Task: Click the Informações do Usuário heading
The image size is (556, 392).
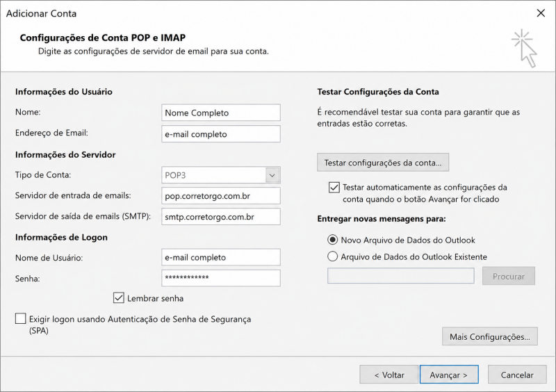Action: (63, 92)
